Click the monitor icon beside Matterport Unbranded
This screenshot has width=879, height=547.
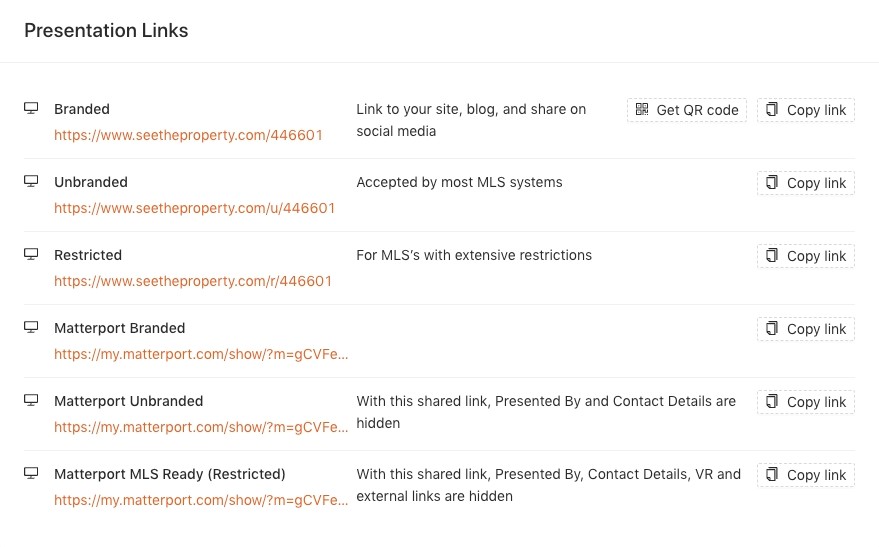click(x=31, y=401)
